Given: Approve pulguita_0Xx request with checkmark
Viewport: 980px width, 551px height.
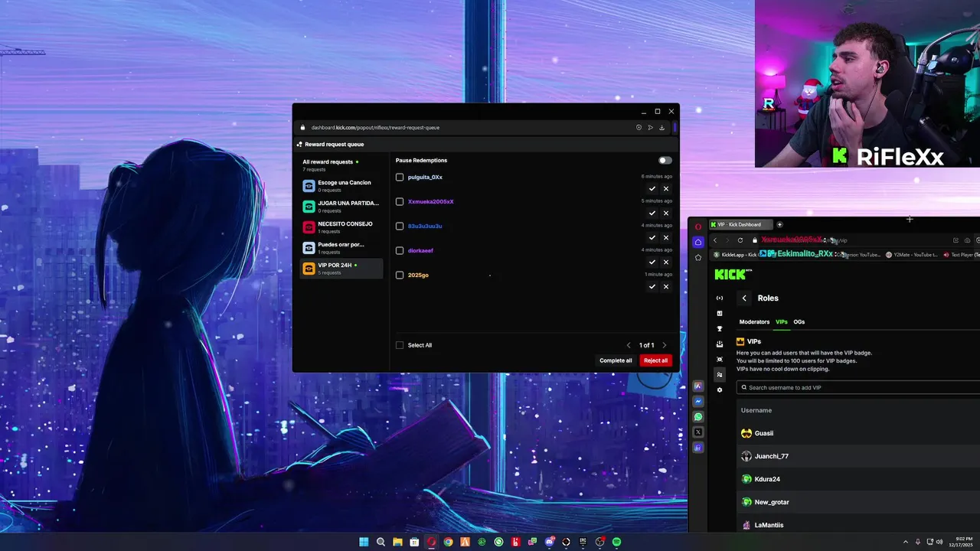Looking at the screenshot, I should 652,188.
